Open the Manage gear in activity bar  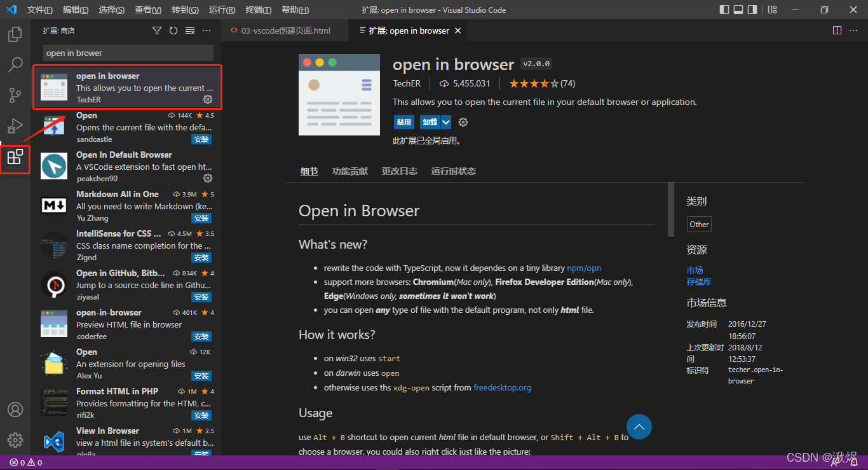coord(15,439)
